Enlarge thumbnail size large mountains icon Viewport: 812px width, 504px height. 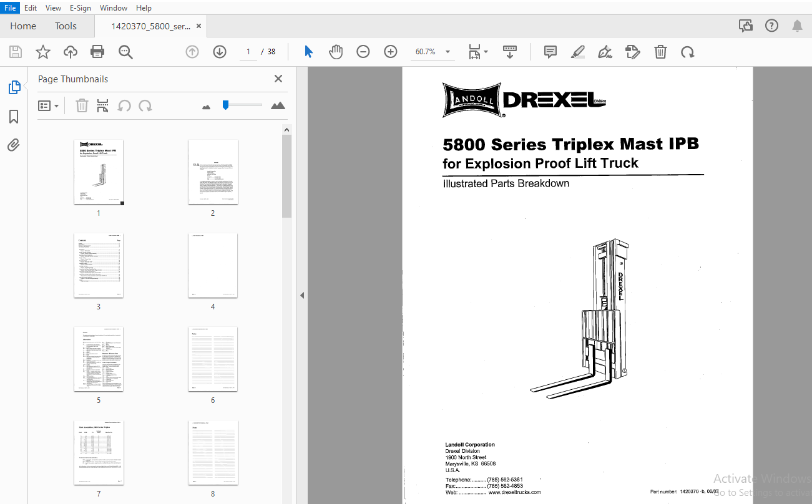[x=278, y=105]
